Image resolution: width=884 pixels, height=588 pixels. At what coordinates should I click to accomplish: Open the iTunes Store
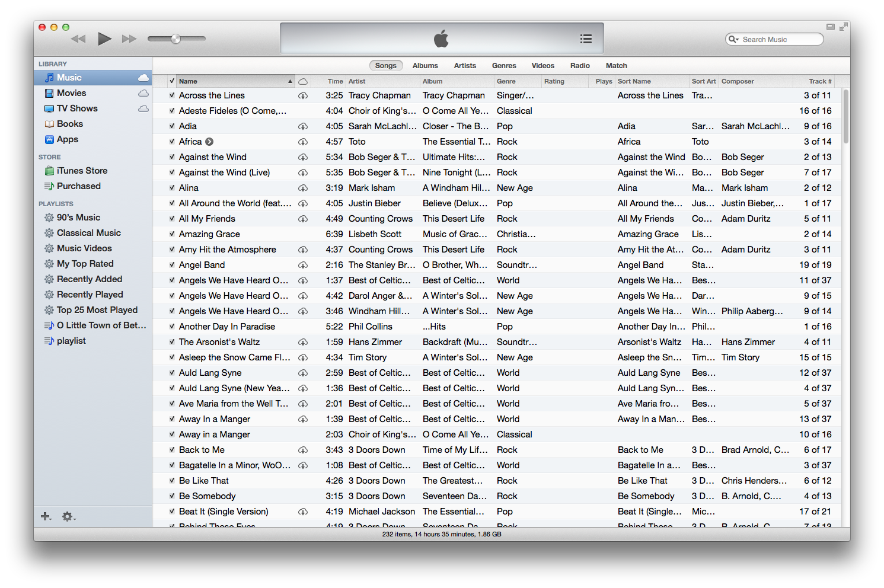coord(82,171)
